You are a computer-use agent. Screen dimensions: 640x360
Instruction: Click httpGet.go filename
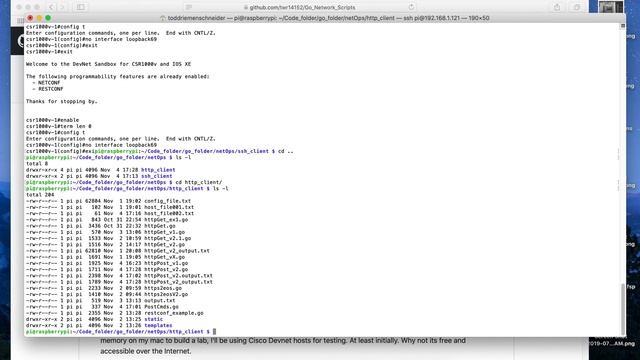(160, 226)
